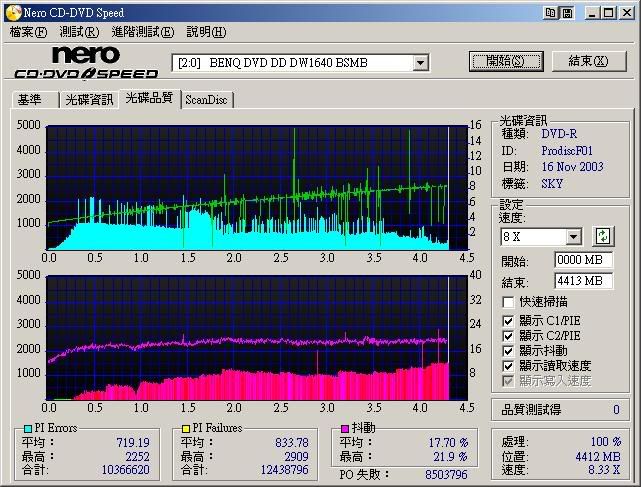Click PI Errors maximum 2252

click(137, 456)
